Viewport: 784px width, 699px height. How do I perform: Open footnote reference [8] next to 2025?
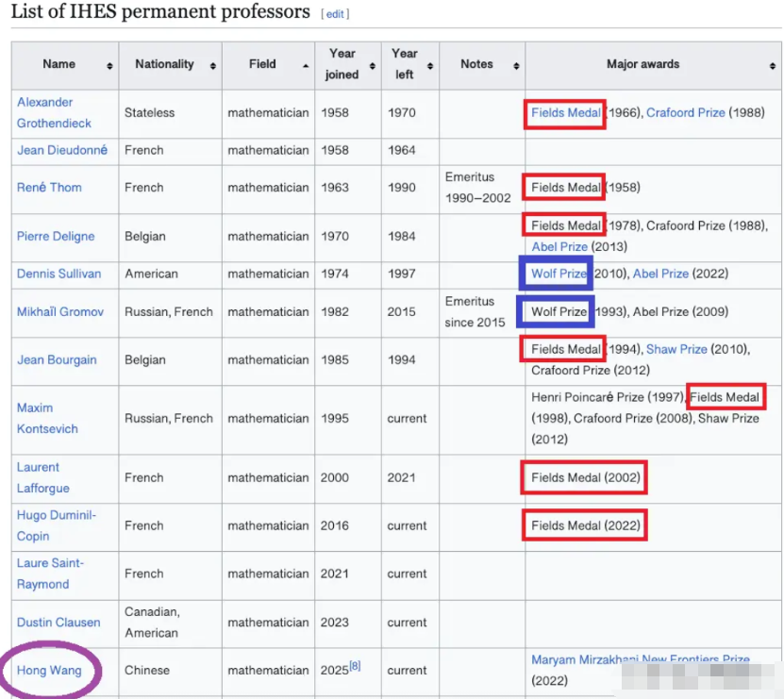click(x=355, y=665)
